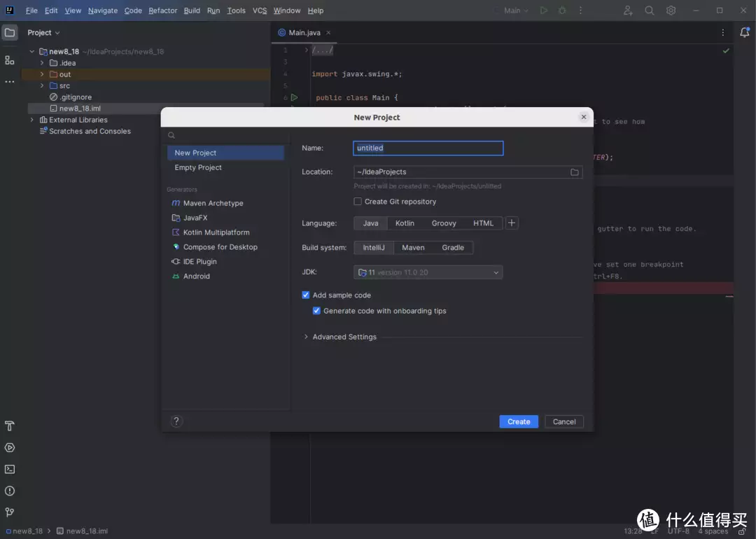Click the project Name input field
Image resolution: width=756 pixels, height=539 pixels.
[x=428, y=148]
